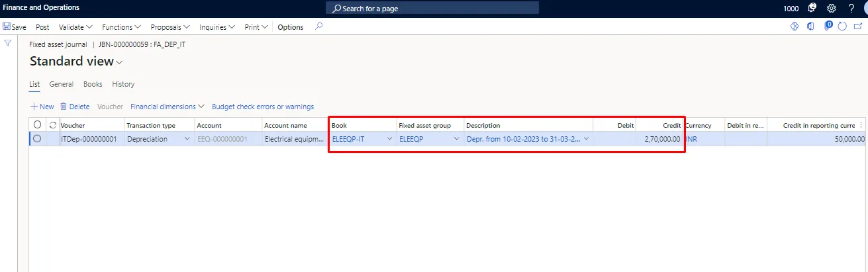Open the ELEEQP fixed asset group dropdown
The width and height of the screenshot is (868, 272).
click(456, 139)
